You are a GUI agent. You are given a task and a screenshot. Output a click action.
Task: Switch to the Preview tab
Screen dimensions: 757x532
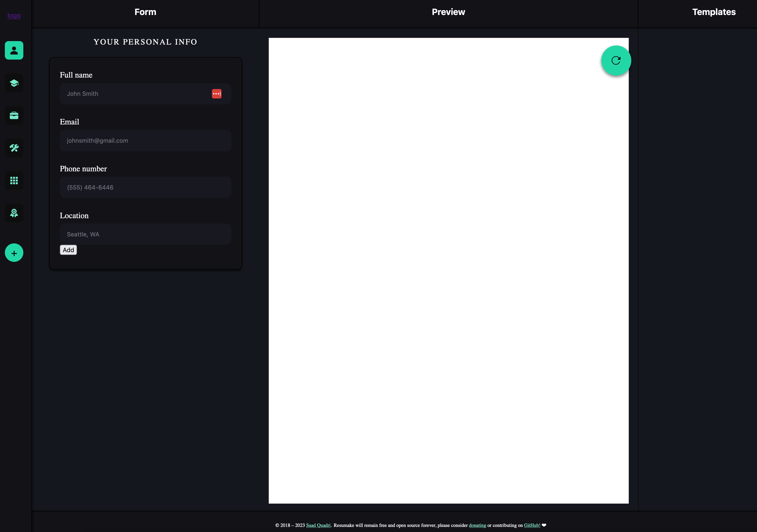coord(448,12)
